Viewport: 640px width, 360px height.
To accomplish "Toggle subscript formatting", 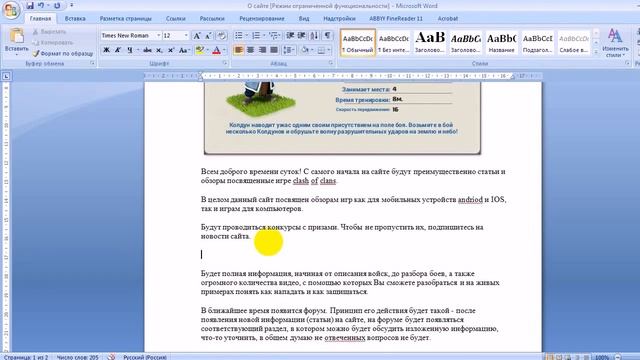I will [x=159, y=50].
